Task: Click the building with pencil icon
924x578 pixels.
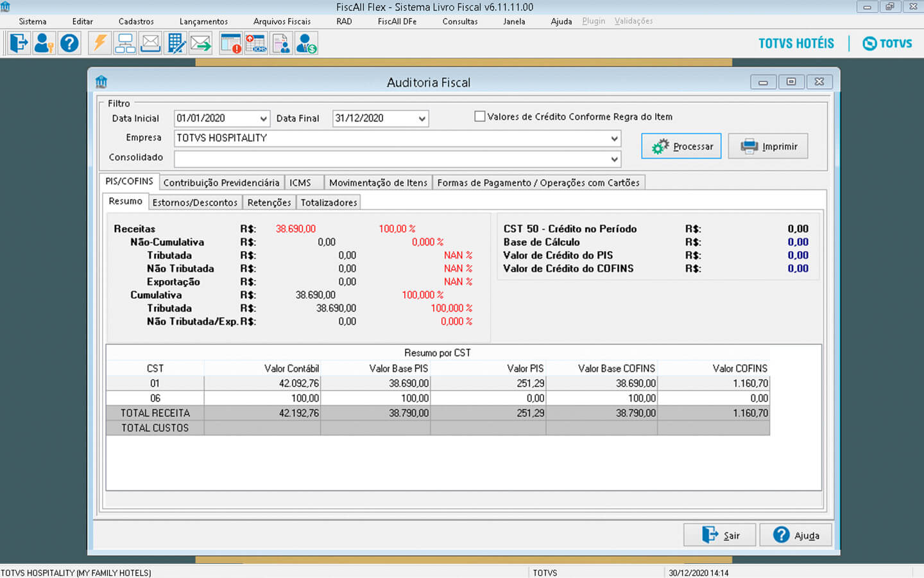Action: click(x=175, y=44)
